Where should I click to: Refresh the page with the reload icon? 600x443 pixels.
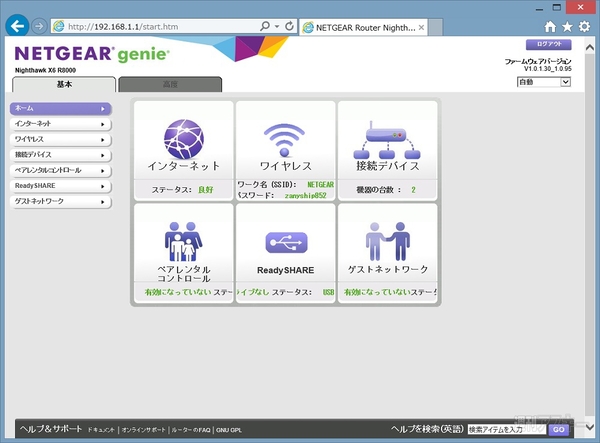tap(289, 24)
